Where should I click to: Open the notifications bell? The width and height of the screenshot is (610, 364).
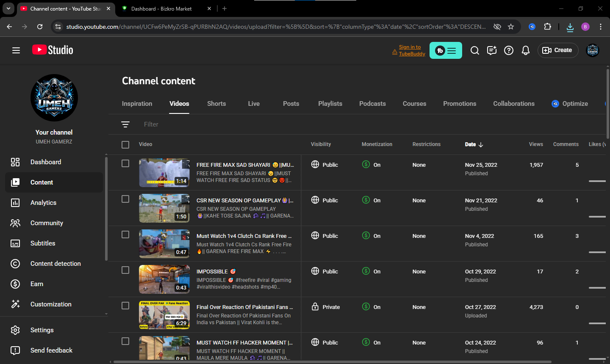pyautogui.click(x=526, y=50)
